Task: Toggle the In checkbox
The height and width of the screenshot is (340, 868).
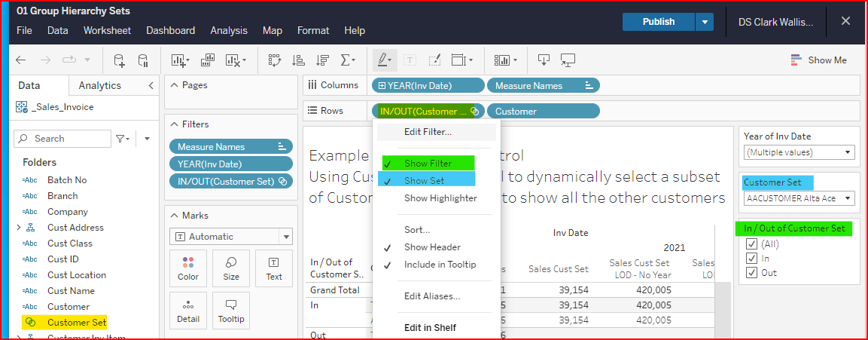Action: click(x=751, y=259)
